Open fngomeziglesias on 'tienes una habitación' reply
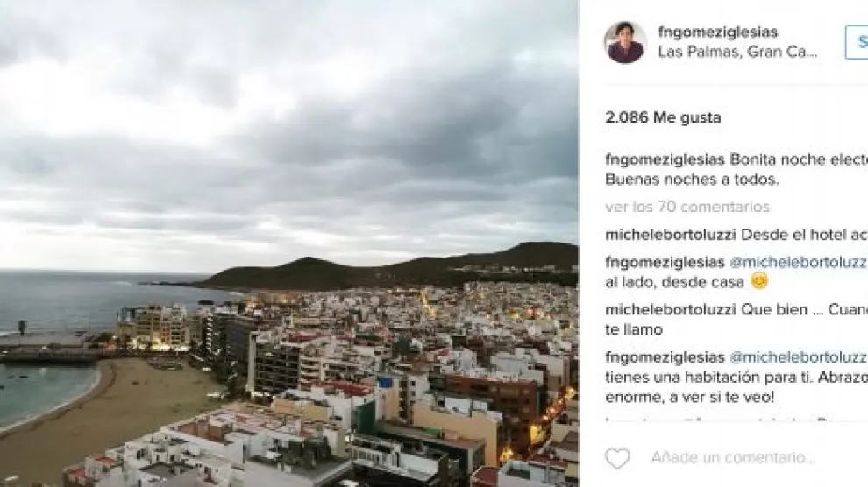This screenshot has height=487, width=868. pos(665,357)
